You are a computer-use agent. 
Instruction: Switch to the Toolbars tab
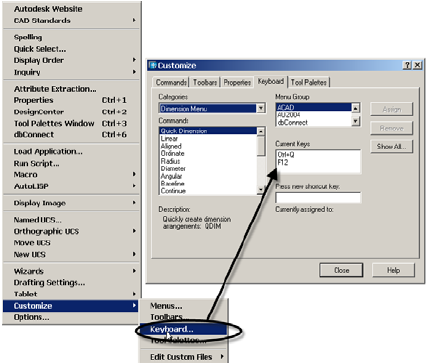tap(205, 82)
